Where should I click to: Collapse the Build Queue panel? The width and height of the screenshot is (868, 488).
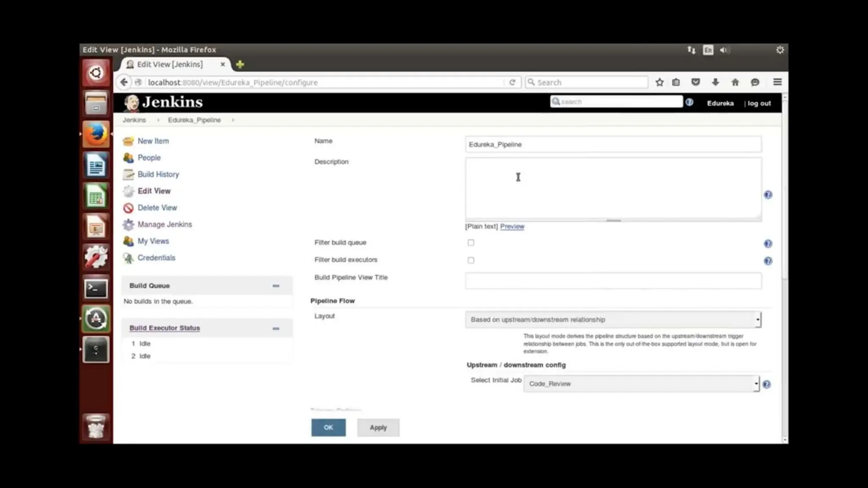(x=276, y=286)
